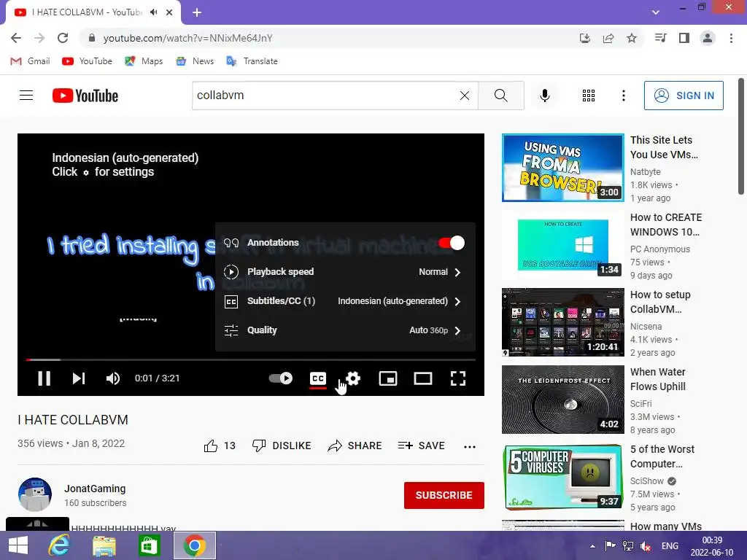Open Chrome three-dot menu
Screen dimensions: 747x560
tap(731, 38)
